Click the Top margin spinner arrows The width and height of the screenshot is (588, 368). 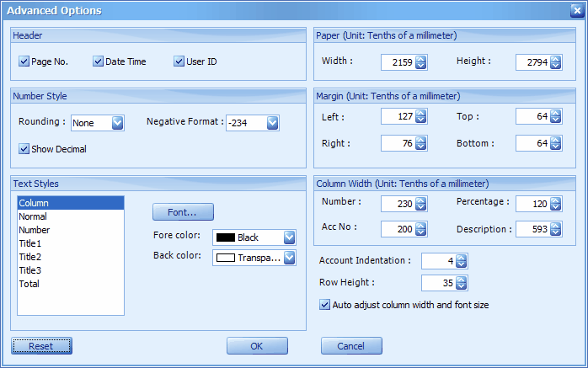555,117
